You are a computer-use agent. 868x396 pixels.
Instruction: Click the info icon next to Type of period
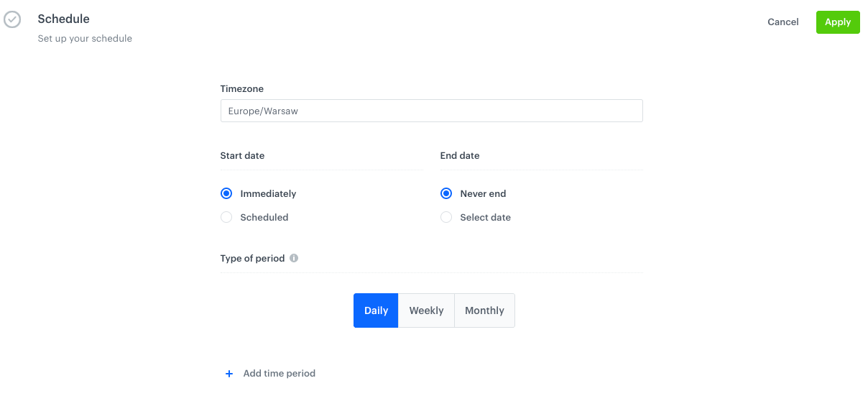(x=294, y=258)
